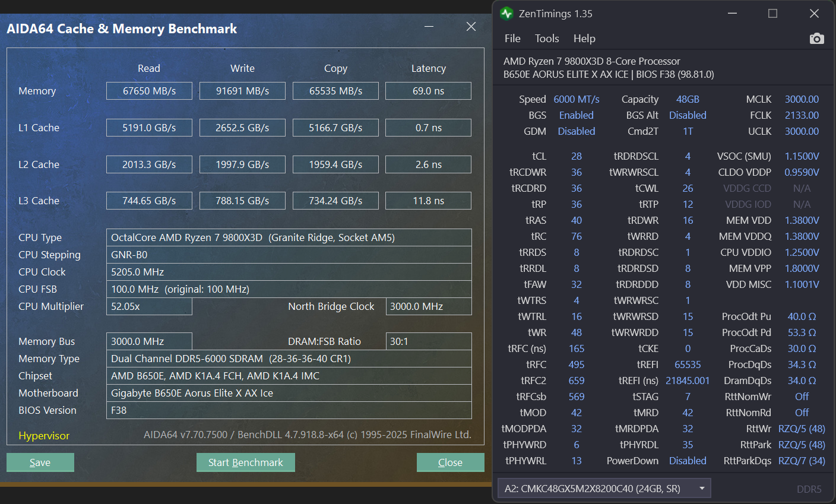Click the FCLK 2133.00 value
The height and width of the screenshot is (504, 836).
click(x=802, y=115)
